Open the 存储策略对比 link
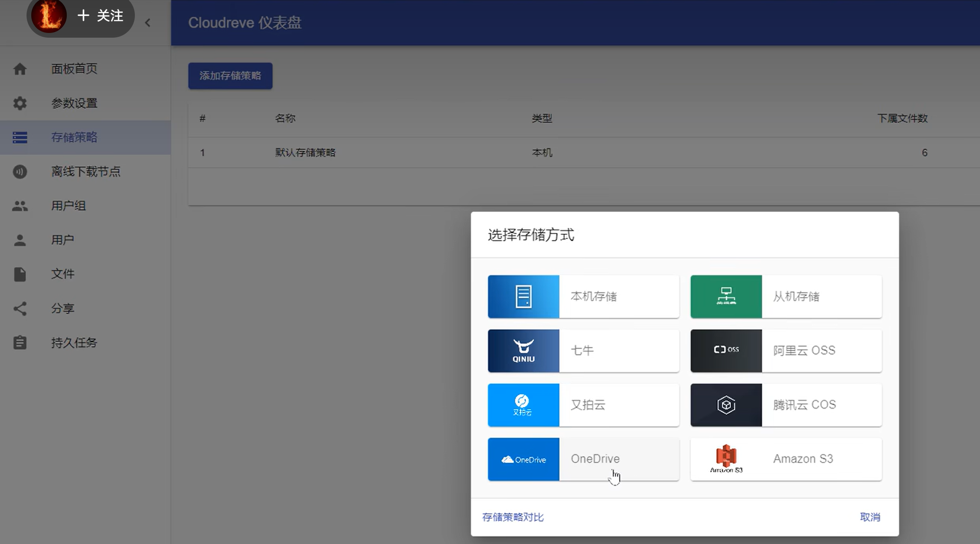The height and width of the screenshot is (544, 980). 513,517
